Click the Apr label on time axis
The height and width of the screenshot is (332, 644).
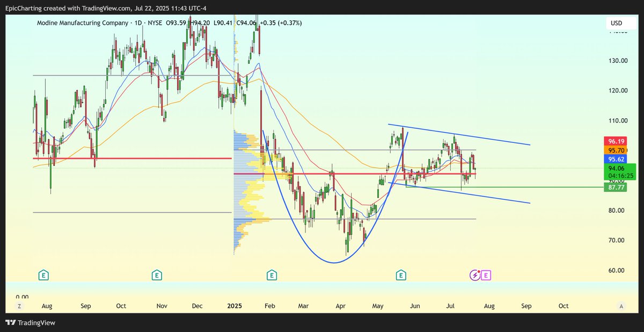click(x=340, y=306)
